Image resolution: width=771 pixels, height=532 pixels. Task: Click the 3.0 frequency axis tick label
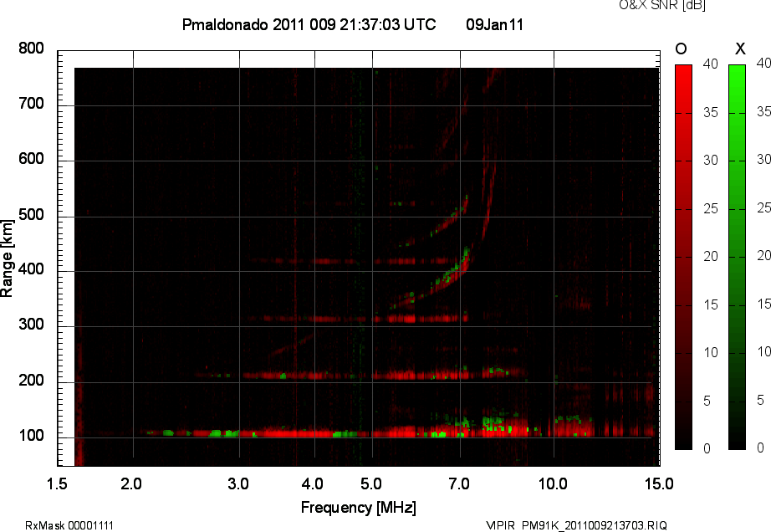tap(238, 483)
